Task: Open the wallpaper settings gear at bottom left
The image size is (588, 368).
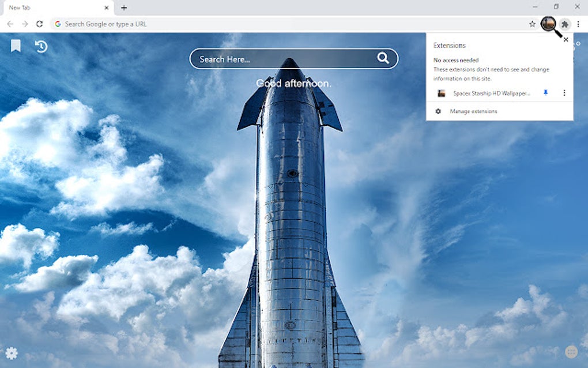Action: point(12,353)
